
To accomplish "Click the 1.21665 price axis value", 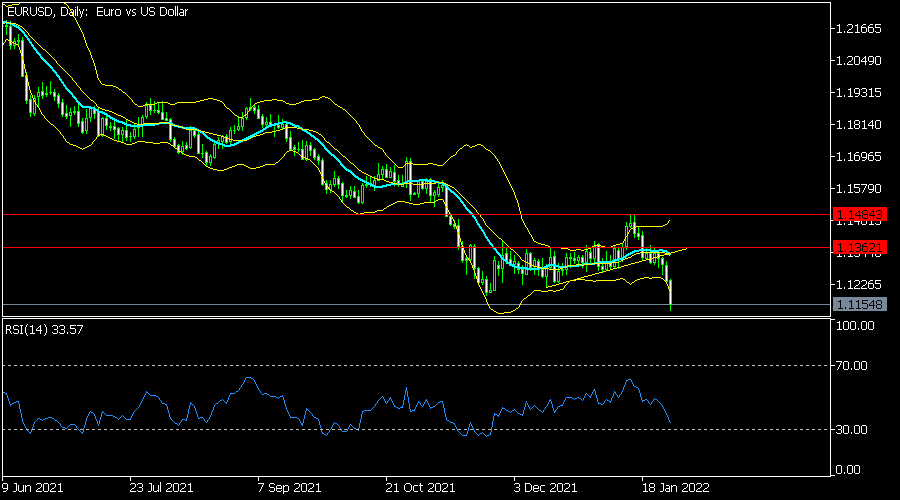I will tap(859, 29).
